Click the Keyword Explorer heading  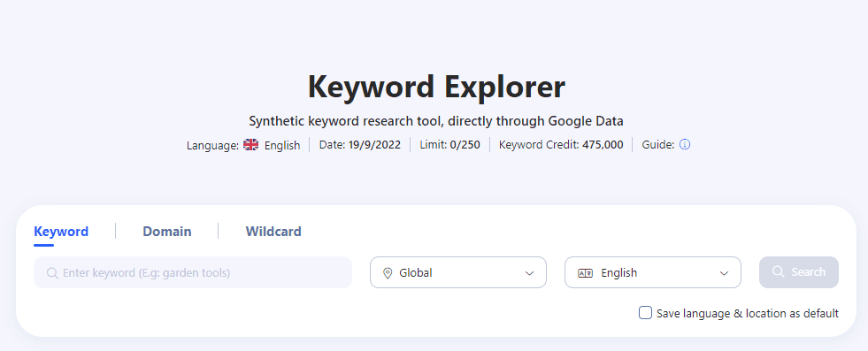pos(436,87)
